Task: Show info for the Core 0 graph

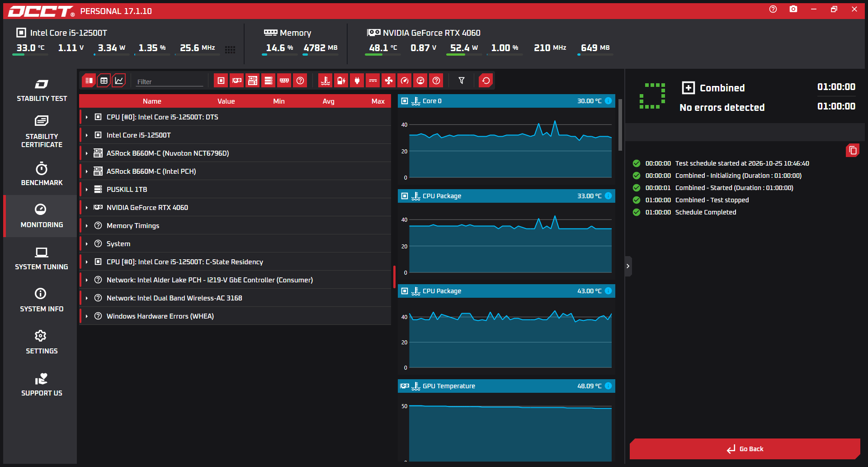Action: point(609,101)
